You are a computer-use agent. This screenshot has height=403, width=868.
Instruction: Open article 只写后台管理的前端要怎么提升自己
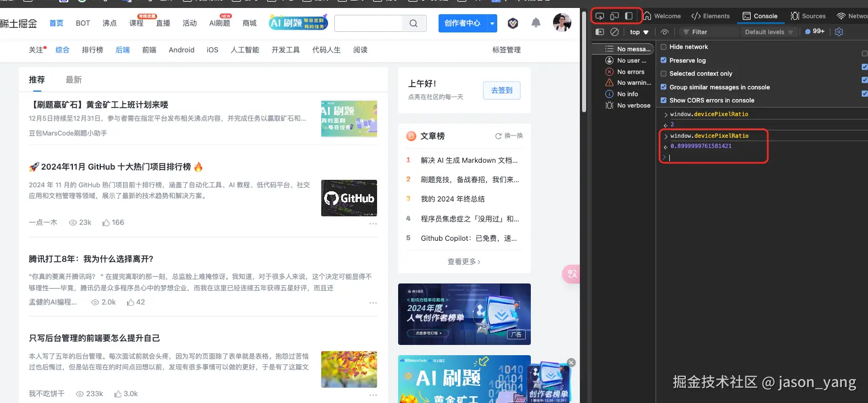pyautogui.click(x=95, y=338)
